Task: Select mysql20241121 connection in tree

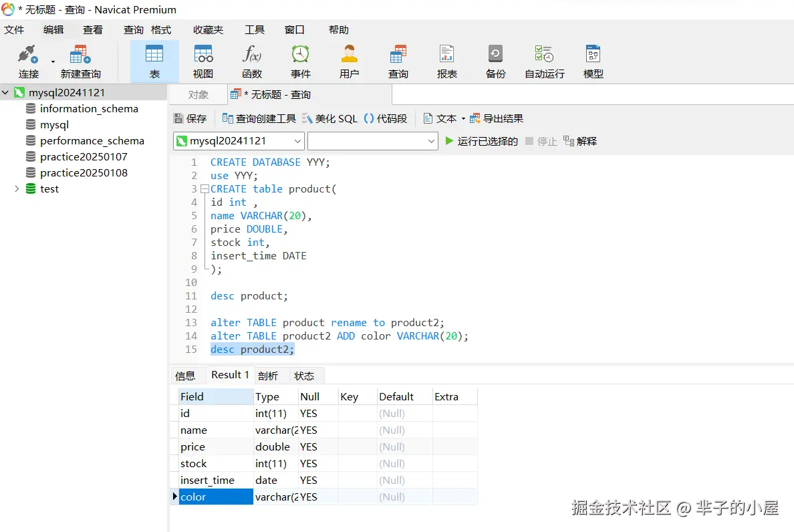Action: [66, 93]
